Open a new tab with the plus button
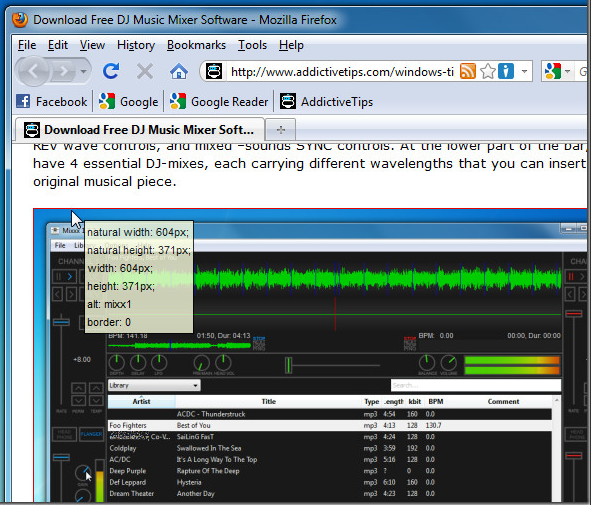This screenshot has height=505, width=592. (x=281, y=130)
